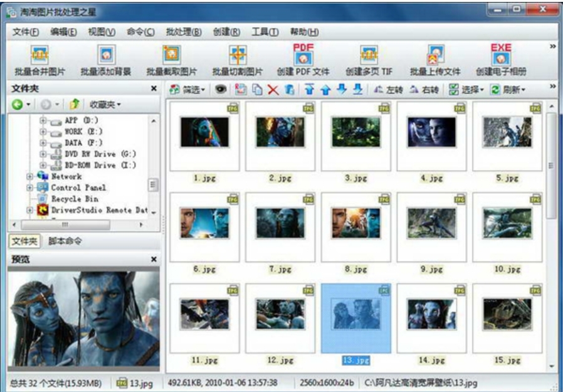Click the thumbnail area vertical scrollbar
Image resolution: width=563 pixels, height=392 pixels.
[x=551, y=166]
